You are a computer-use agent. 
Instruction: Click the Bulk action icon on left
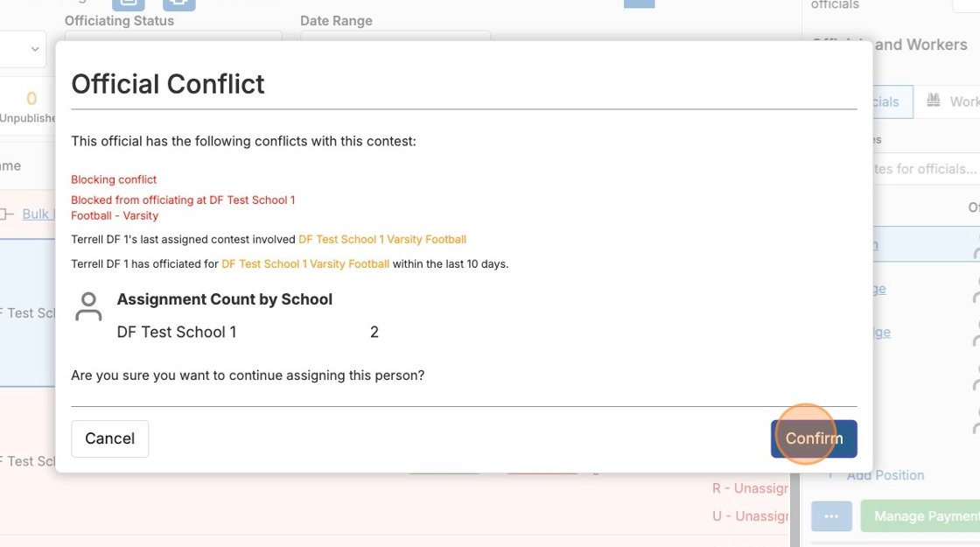click(7, 214)
